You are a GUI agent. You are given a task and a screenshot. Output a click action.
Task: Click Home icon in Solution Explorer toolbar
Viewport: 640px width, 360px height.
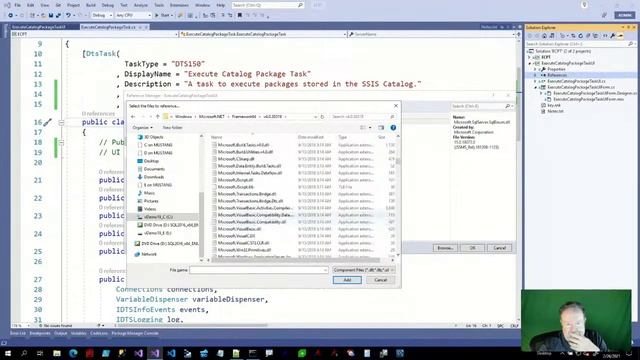tap(544, 36)
